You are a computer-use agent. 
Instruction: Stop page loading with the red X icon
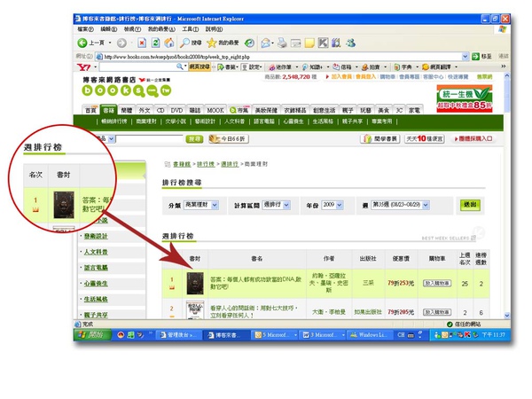(142, 43)
